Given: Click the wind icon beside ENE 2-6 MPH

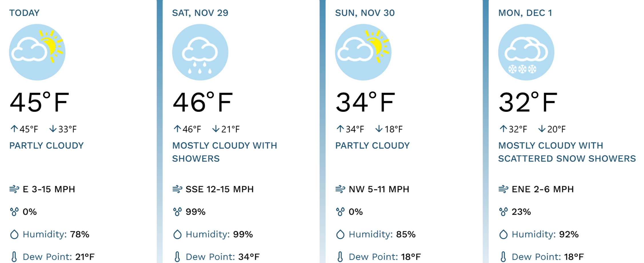Looking at the screenshot, I should [503, 189].
